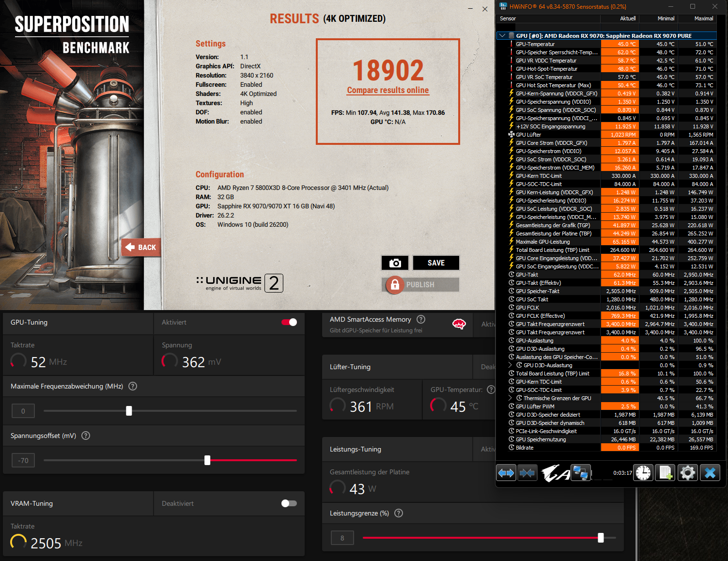Take screenshot with Superposition camera button

pos(395,263)
